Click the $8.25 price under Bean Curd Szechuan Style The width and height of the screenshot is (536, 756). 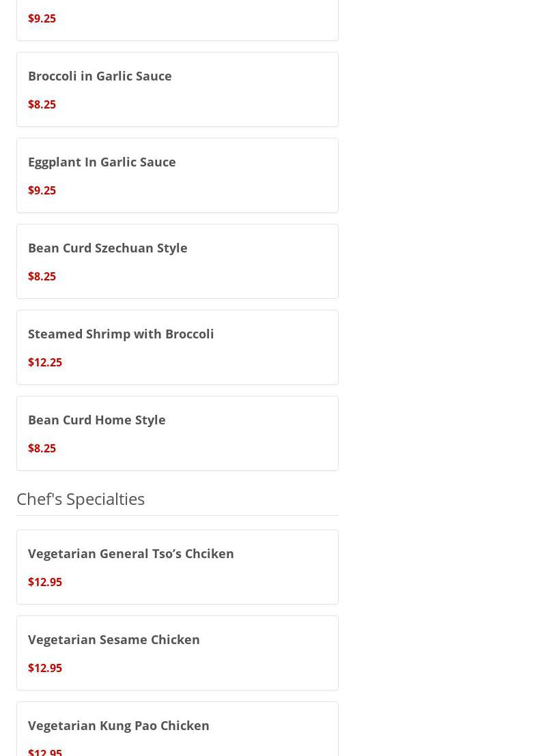pyautogui.click(x=42, y=276)
